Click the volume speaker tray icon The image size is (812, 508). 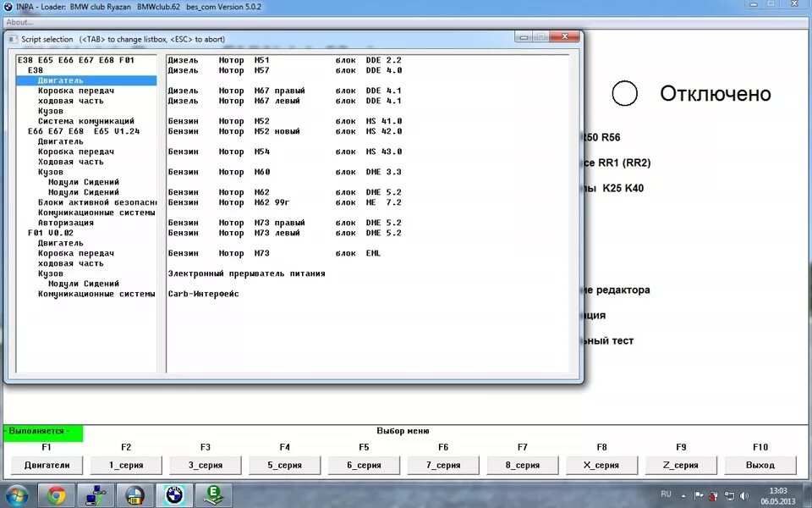pos(744,495)
